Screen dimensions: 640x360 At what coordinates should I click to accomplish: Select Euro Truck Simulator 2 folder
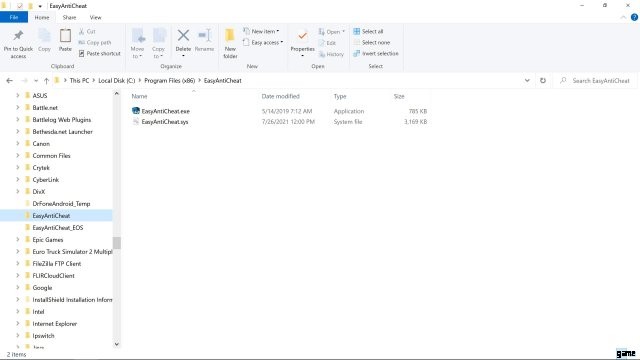point(72,252)
